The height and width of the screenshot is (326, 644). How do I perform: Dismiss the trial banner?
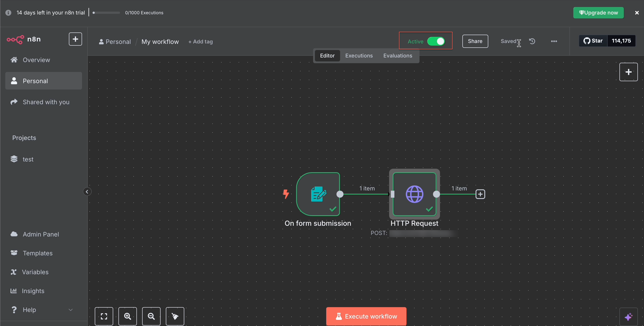pyautogui.click(x=637, y=13)
